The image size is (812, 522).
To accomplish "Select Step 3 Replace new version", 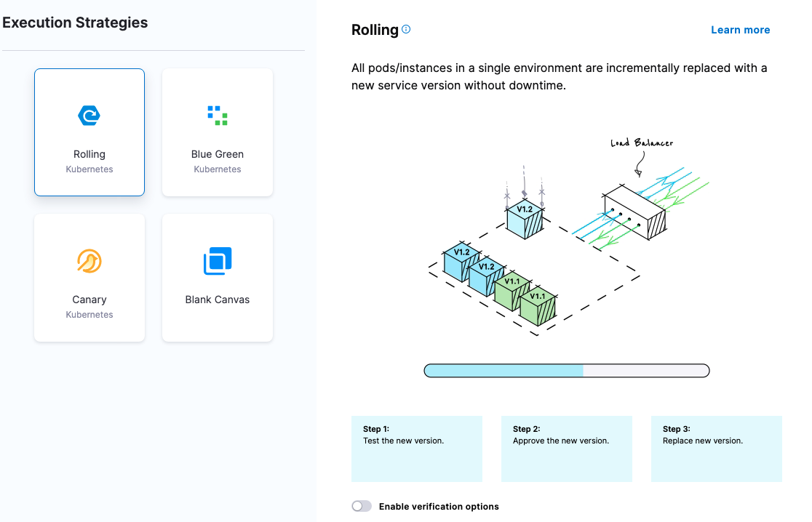I will (x=716, y=449).
